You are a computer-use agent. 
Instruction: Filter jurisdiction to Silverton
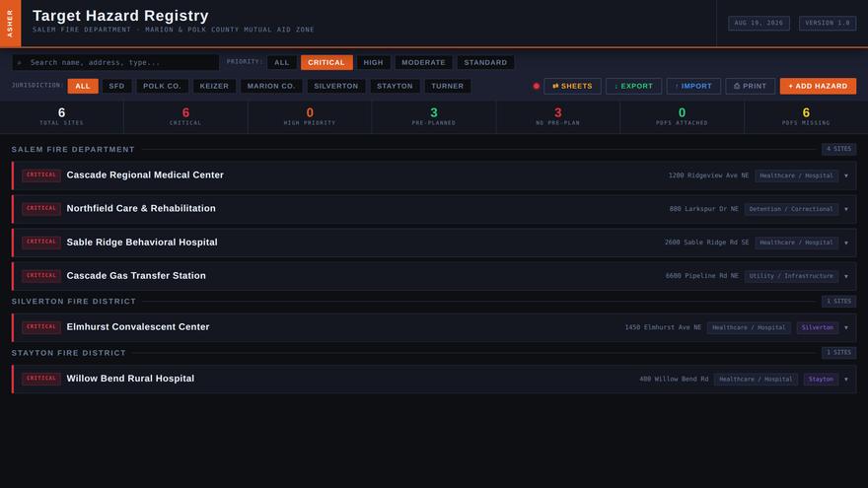coord(336,87)
